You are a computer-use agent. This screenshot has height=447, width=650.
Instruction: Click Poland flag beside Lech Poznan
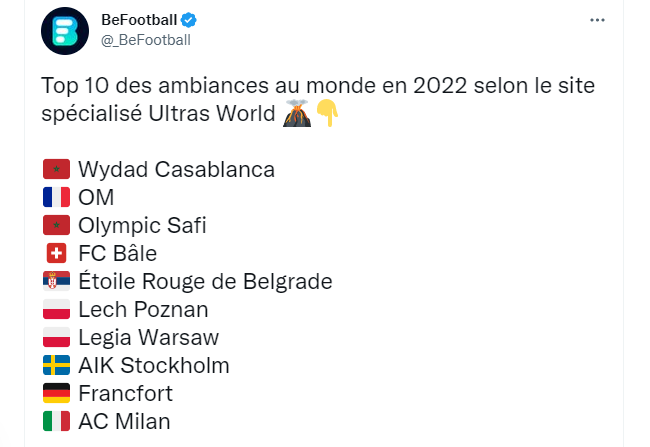pos(56,310)
